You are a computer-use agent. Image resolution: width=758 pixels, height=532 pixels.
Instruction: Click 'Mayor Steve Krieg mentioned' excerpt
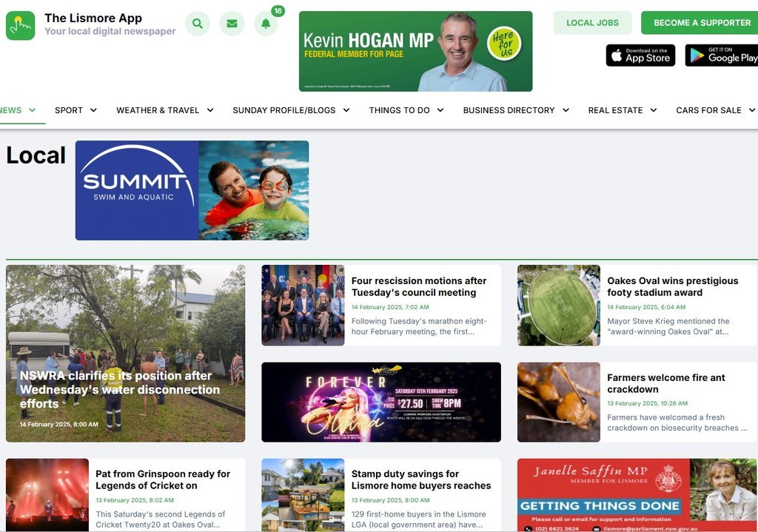point(668,326)
